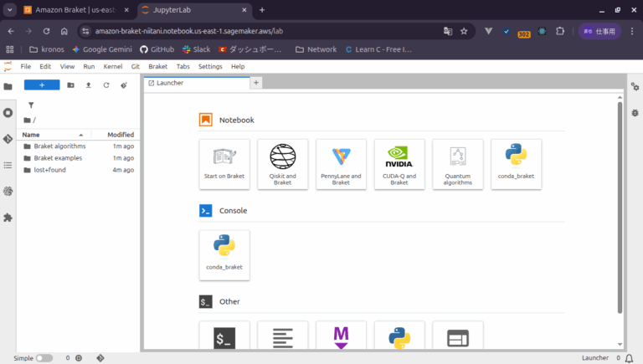Open the browser Extensions puzzle icon
Viewport: 643px width, 364px height.
[x=560, y=31]
